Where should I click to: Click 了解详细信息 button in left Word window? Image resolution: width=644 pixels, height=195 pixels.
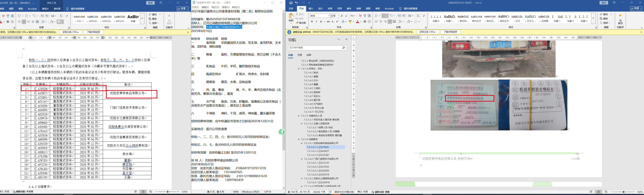(x=93, y=32)
